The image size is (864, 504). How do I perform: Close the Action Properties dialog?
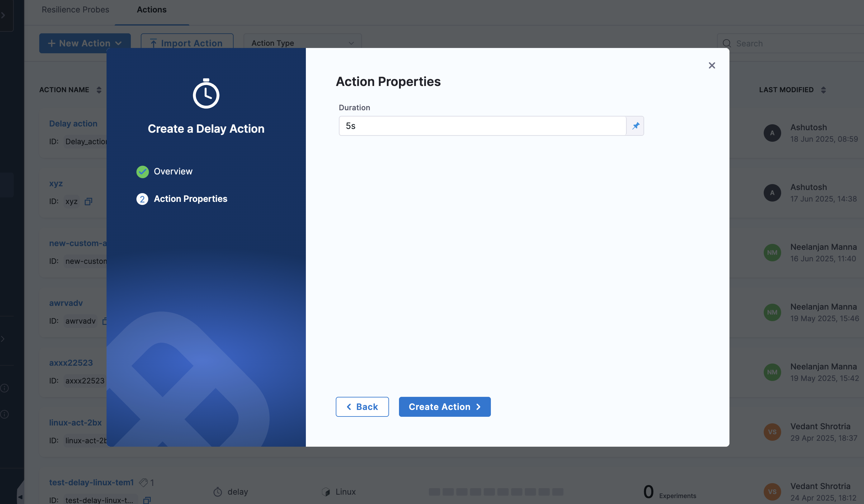click(712, 65)
